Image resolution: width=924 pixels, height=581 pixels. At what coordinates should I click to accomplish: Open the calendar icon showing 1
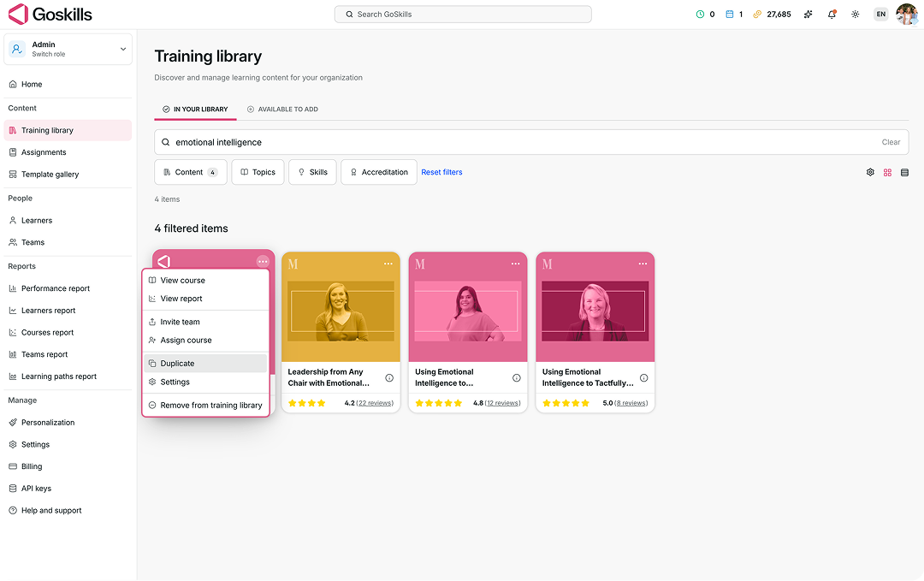point(730,15)
